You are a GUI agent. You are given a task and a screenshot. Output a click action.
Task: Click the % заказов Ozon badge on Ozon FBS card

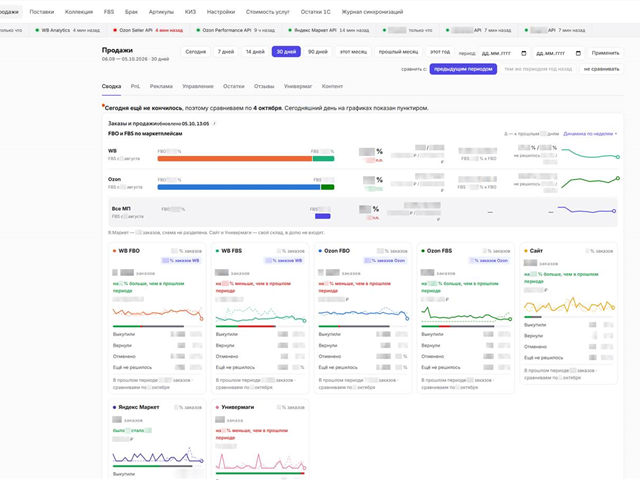pyautogui.click(x=489, y=260)
